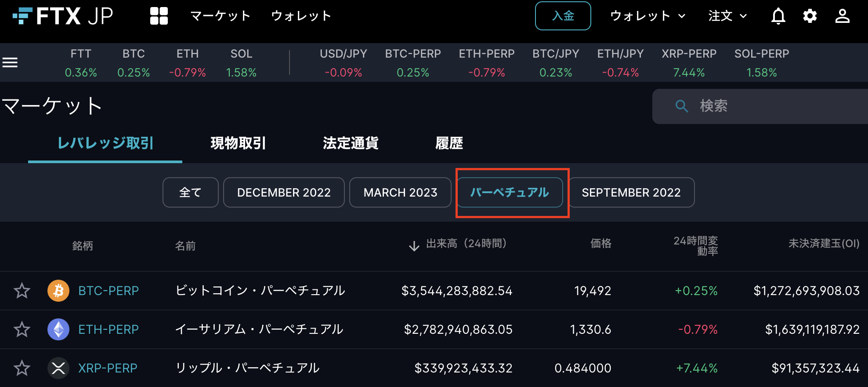Screen dimensions: 868x387
Task: Filter by MARCH 2023
Action: point(400,192)
